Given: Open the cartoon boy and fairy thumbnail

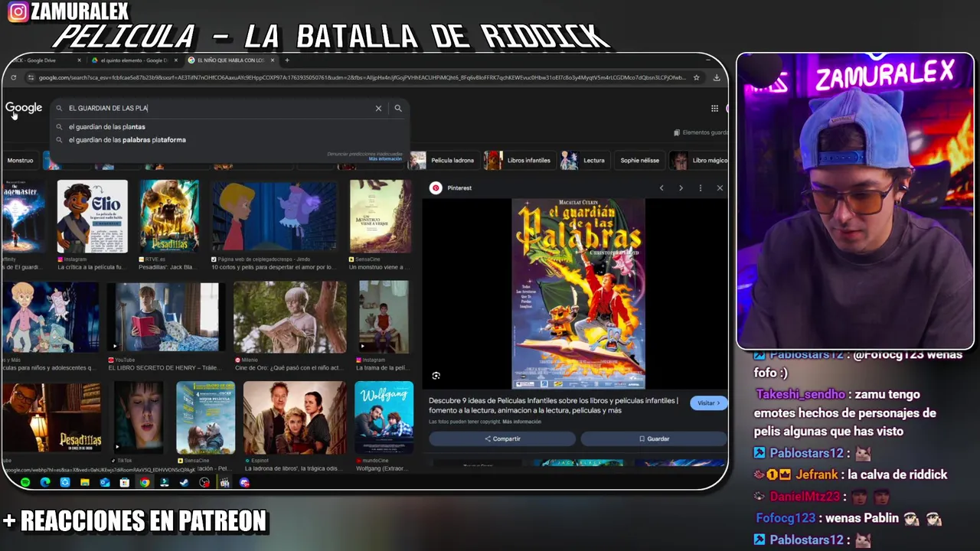Looking at the screenshot, I should [274, 217].
